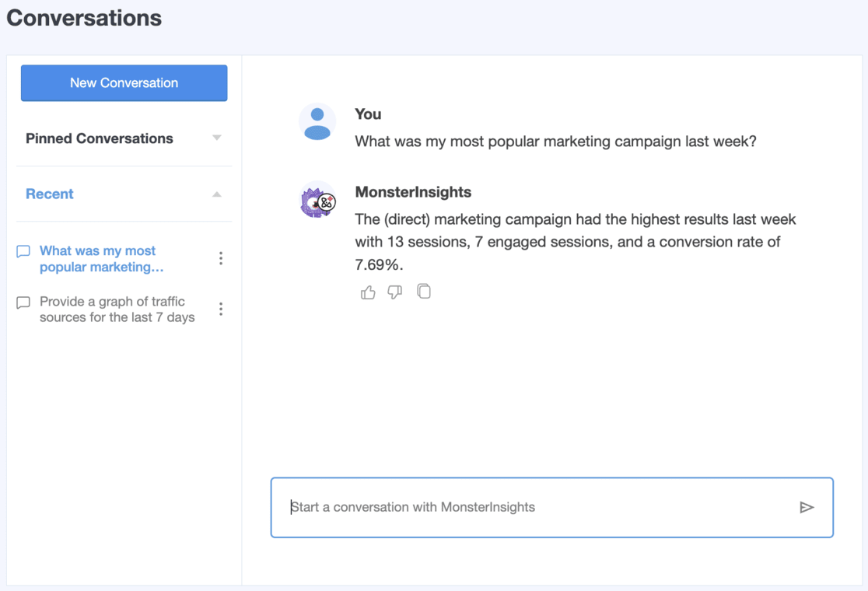Click the blue user avatar next to You
This screenshot has height=591, width=868.
[317, 122]
